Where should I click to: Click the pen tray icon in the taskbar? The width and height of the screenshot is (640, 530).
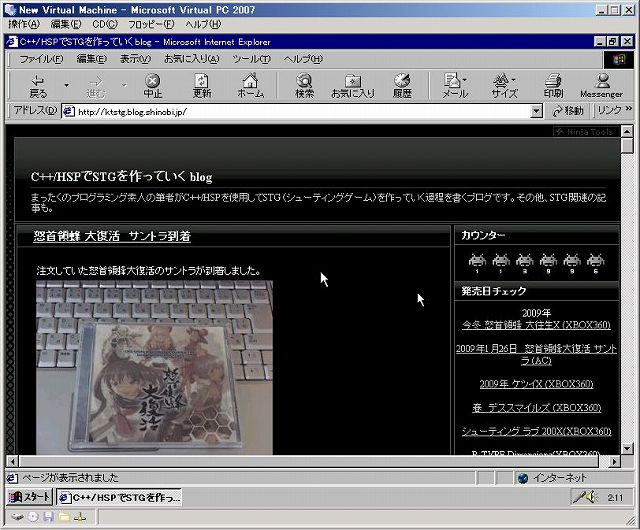(x=579, y=497)
